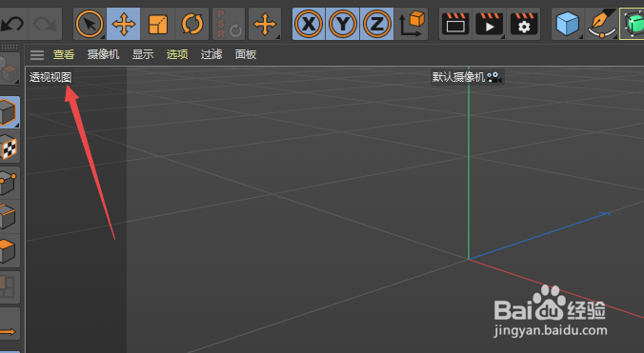Click the green subdivision surface generator icon
The image size is (644, 353).
pos(633,24)
